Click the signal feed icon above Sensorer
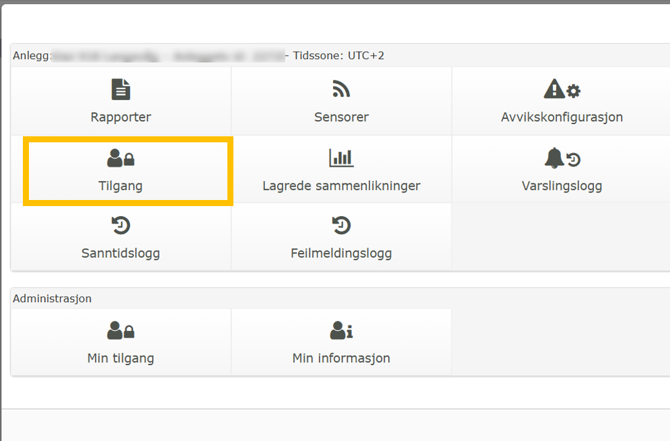Viewport: 670px width, 441px height. click(x=341, y=91)
